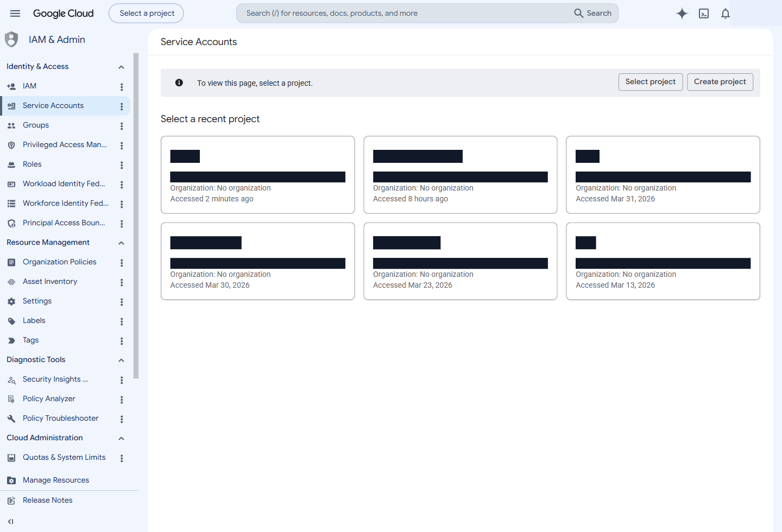Screen dimensions: 782x532
Task: Click the Labels tag icon
Action: [x=11, y=321]
